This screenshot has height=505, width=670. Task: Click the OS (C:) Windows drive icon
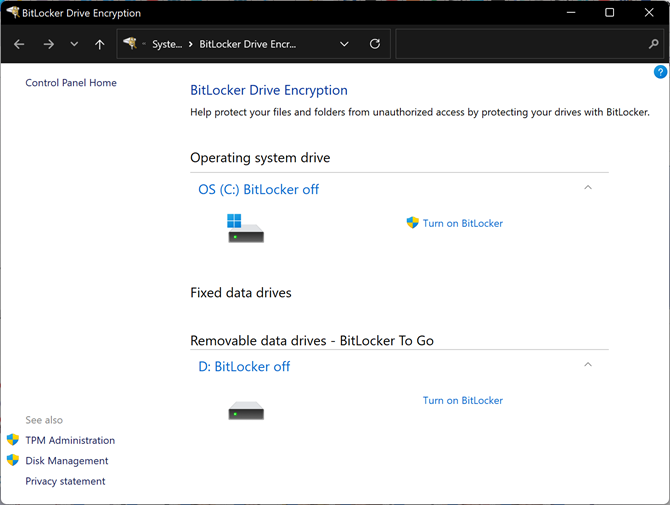pos(246,228)
